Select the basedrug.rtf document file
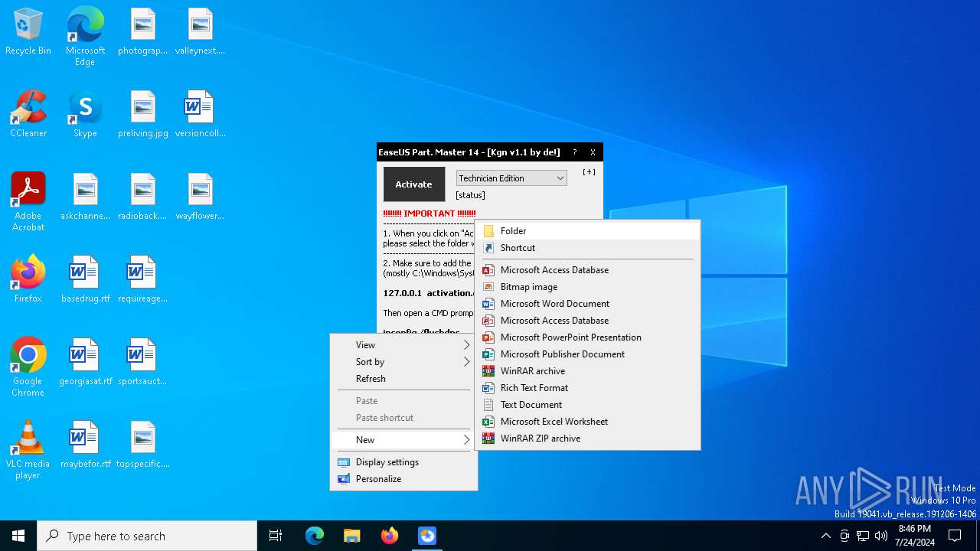This screenshot has height=551, width=980. click(85, 280)
